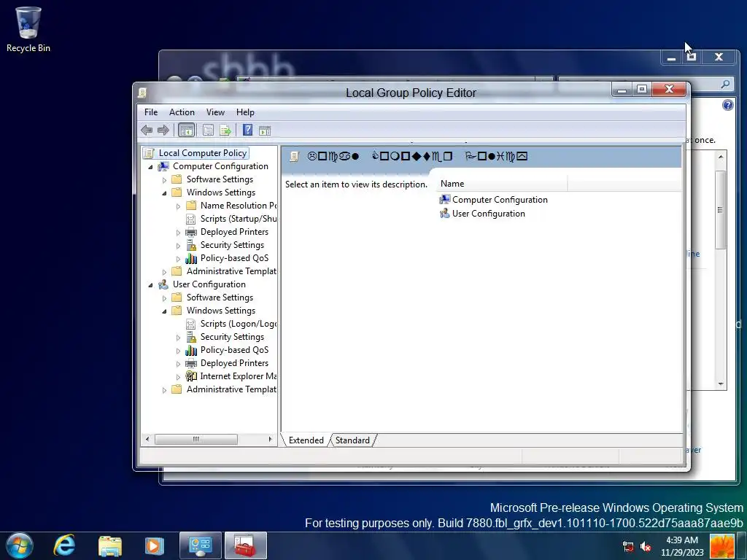This screenshot has height=560, width=747.
Task: Click the Policy-based QoS chart icon under Computer Configuration
Action: (x=191, y=258)
